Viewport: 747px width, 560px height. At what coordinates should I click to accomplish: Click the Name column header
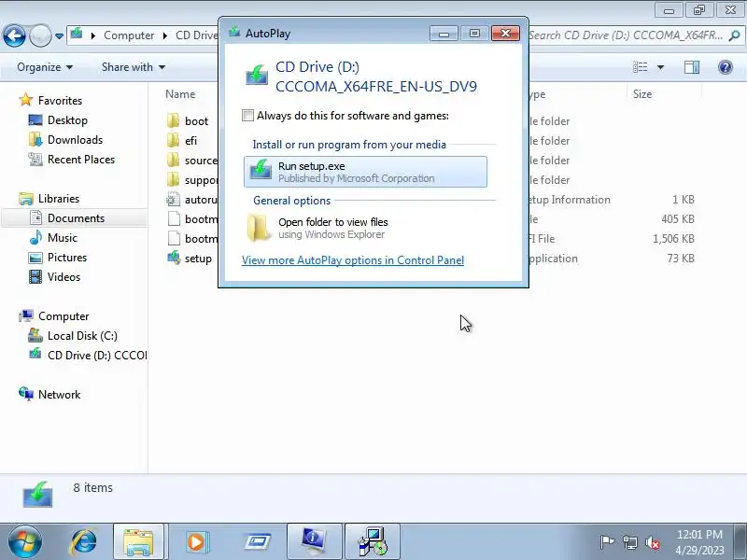coord(180,94)
